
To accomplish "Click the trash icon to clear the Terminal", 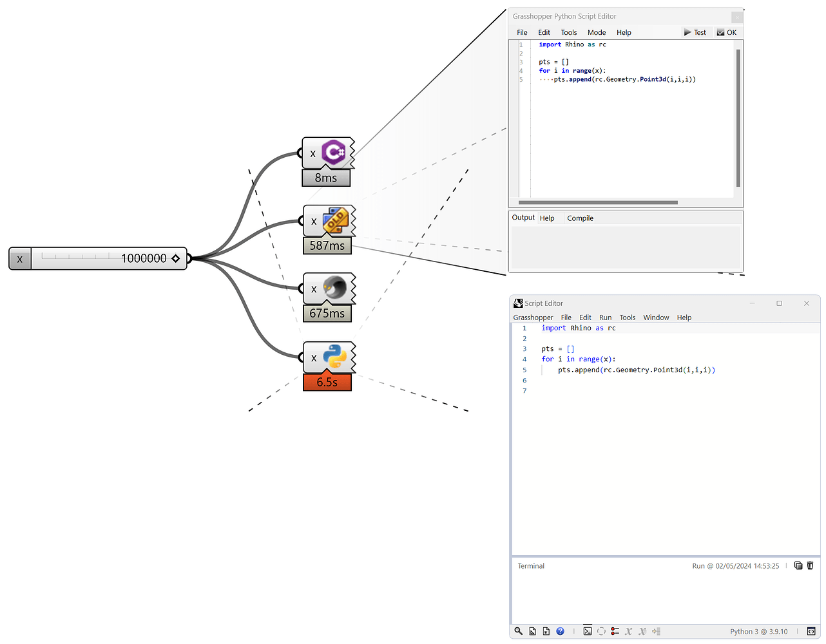I will coord(811,566).
